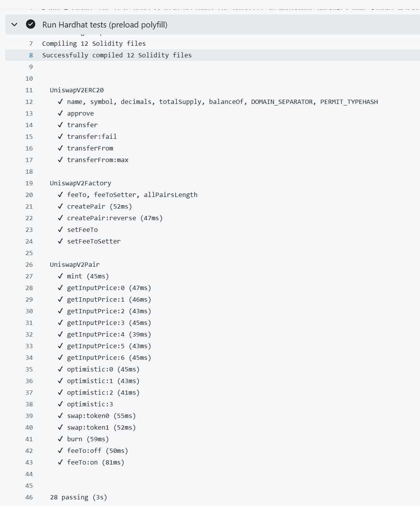Click the checkmark next to setFeeTo

point(60,230)
